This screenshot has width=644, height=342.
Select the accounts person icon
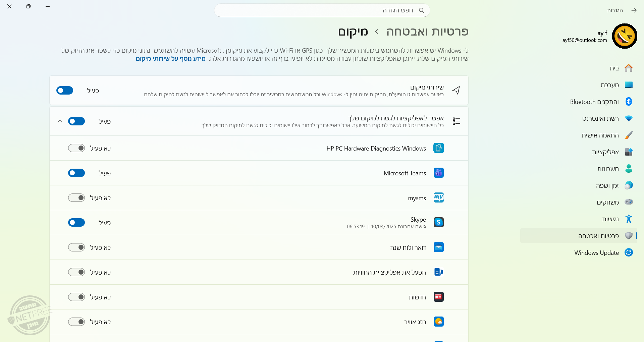(628, 169)
